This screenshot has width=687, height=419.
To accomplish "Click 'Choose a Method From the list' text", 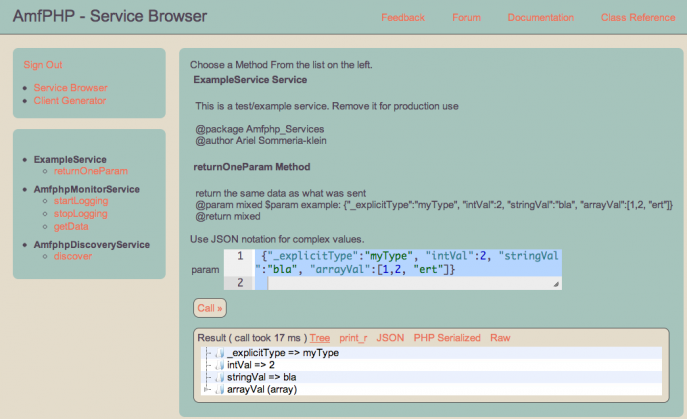I will point(281,65).
